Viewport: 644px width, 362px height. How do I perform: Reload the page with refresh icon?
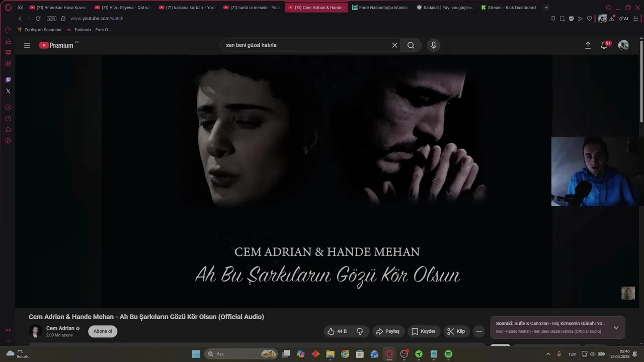(x=38, y=19)
